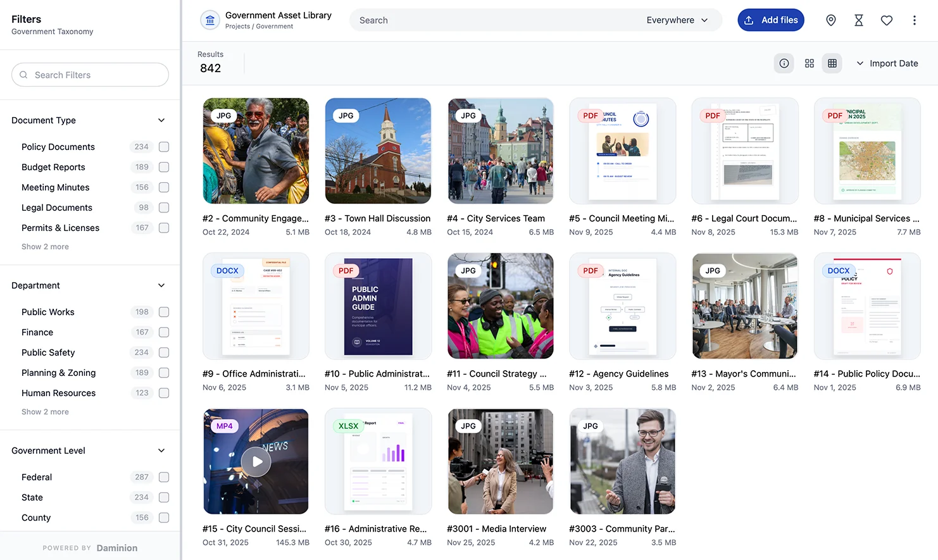Image resolution: width=938 pixels, height=560 pixels.
Task: Enable the Public Safety department checkbox
Action: pyautogui.click(x=164, y=352)
